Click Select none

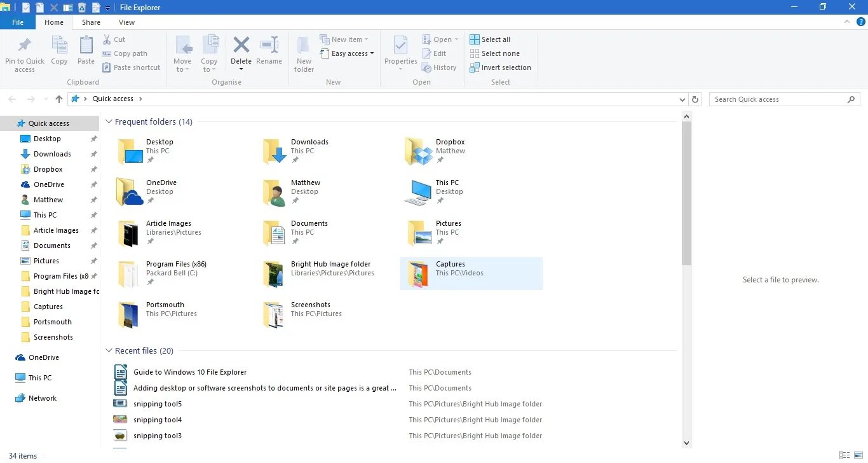click(x=494, y=53)
